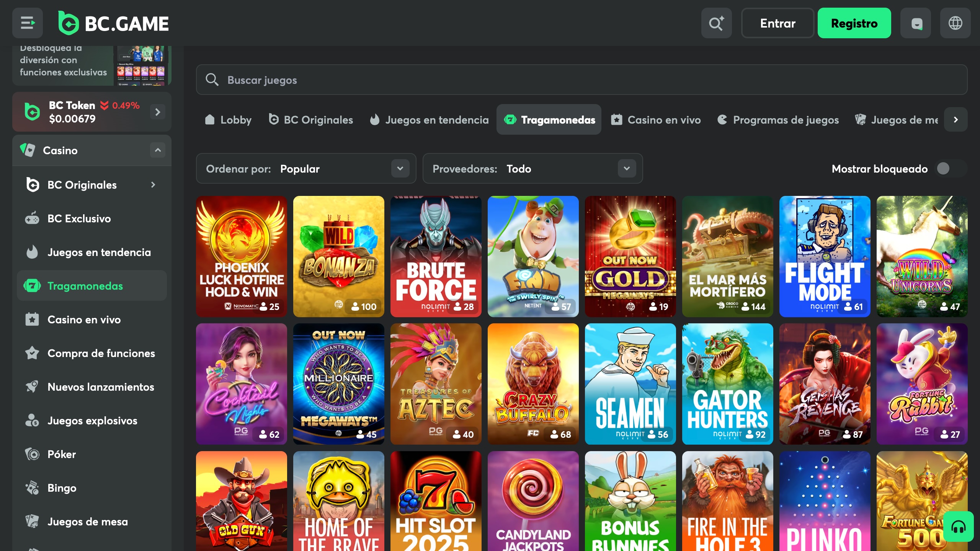Click the Registro button
Image resolution: width=980 pixels, height=551 pixels.
point(854,23)
